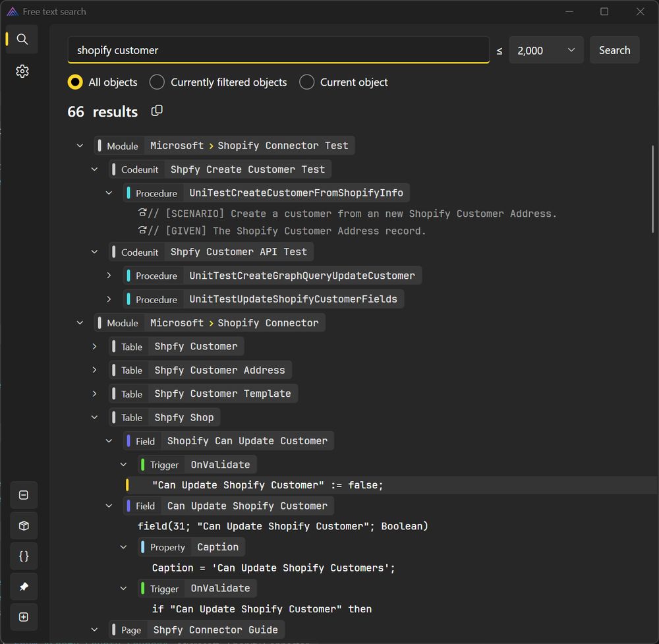Select Currently filtered objects radio option
659x644 pixels.
pyautogui.click(x=157, y=82)
